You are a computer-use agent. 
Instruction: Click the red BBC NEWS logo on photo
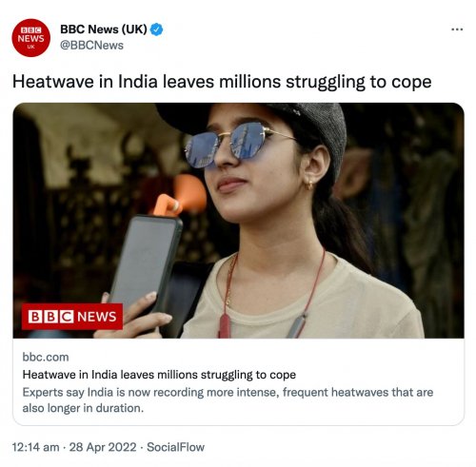[72, 317]
